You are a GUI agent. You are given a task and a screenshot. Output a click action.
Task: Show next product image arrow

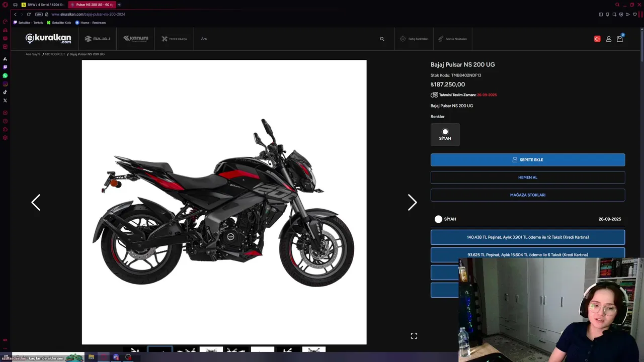point(412,202)
